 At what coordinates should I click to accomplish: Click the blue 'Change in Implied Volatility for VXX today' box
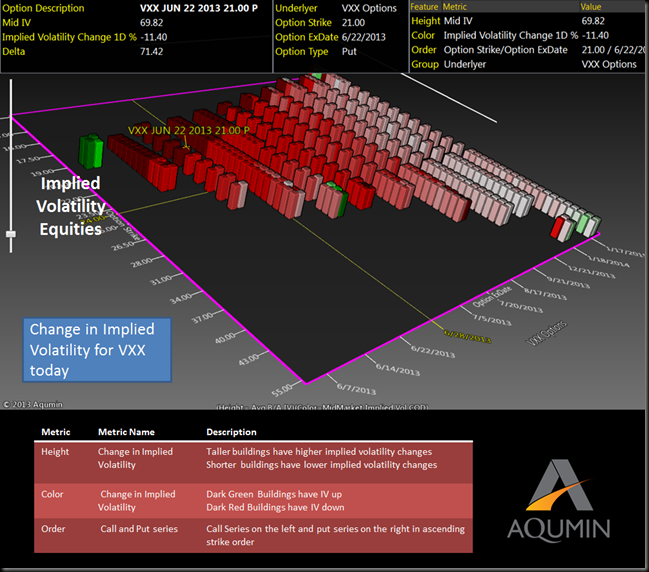(97, 350)
